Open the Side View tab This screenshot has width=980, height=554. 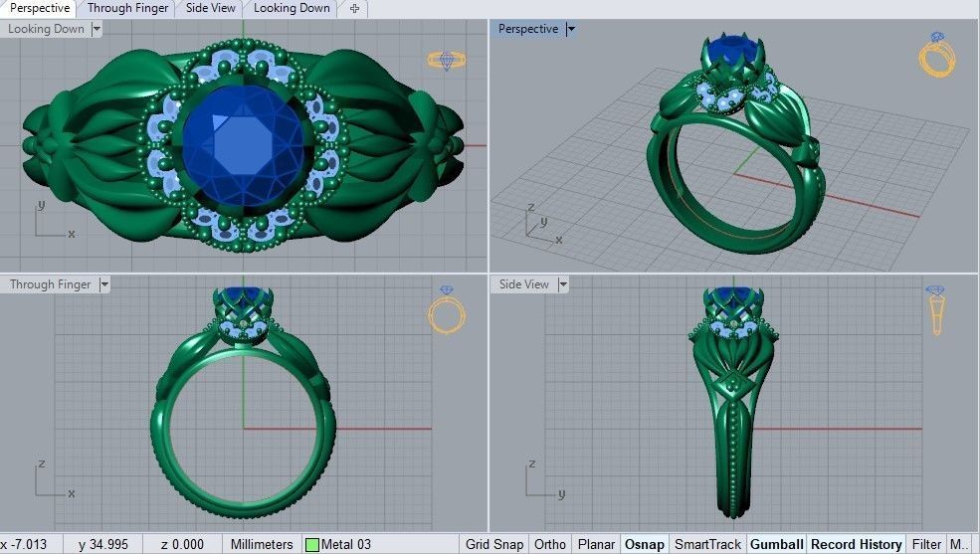[x=211, y=8]
